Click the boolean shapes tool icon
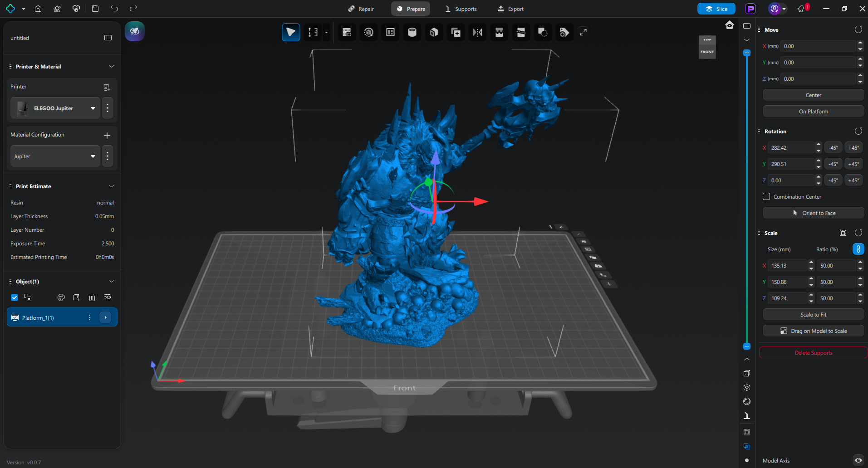Viewport: 868px width, 468px height. click(x=543, y=32)
